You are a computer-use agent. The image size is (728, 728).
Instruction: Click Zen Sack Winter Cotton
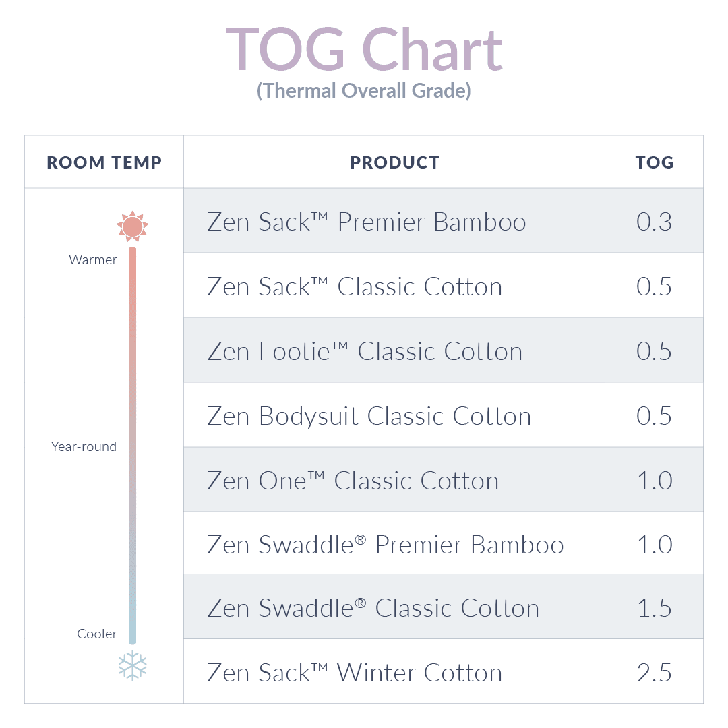tap(355, 673)
